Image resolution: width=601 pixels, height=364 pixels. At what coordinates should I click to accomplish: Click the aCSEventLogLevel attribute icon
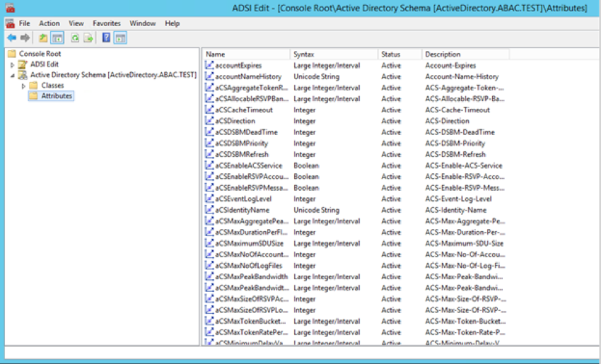[210, 199]
